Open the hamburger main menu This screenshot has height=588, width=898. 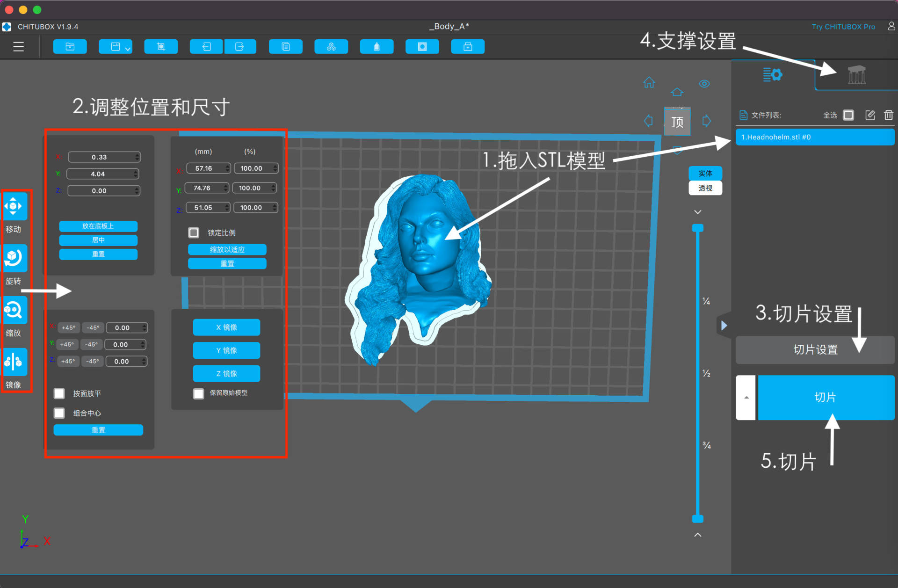point(18,47)
